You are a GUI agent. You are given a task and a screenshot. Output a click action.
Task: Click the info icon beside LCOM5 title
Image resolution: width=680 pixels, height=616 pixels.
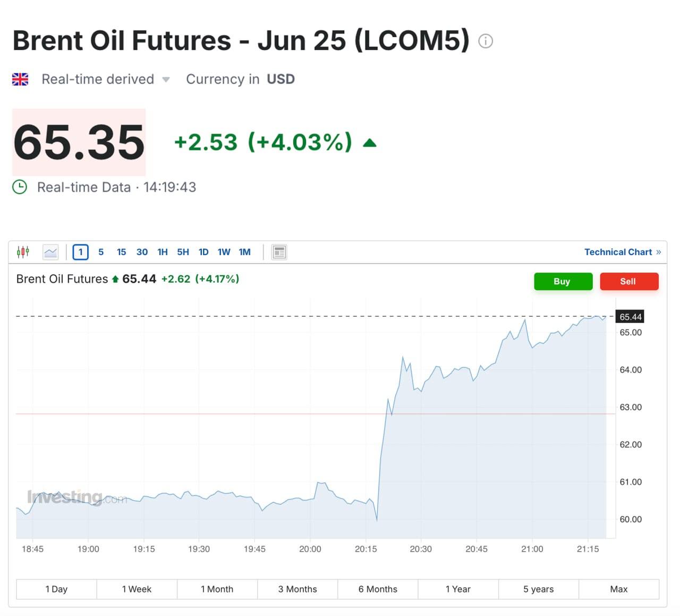pos(486,41)
